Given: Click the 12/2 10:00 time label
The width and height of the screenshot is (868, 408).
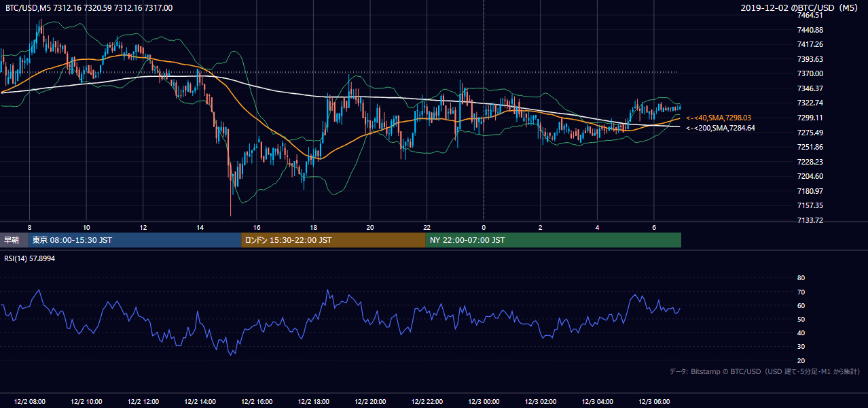Looking at the screenshot, I should click(86, 402).
